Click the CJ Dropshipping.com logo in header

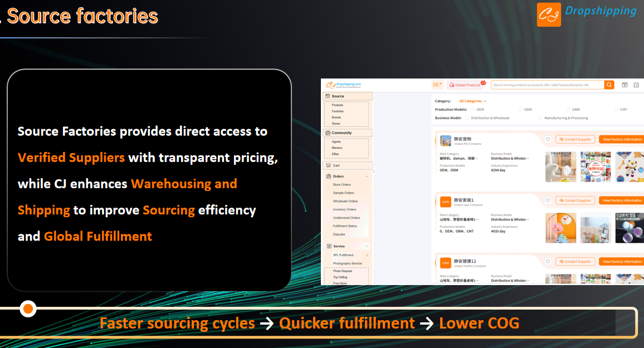click(x=344, y=85)
